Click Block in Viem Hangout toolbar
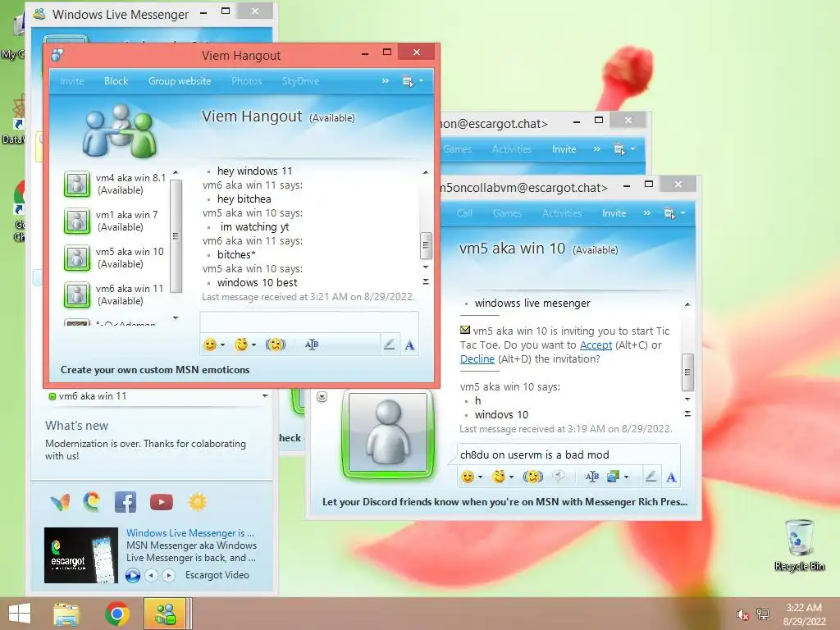The height and width of the screenshot is (630, 840). (116, 81)
